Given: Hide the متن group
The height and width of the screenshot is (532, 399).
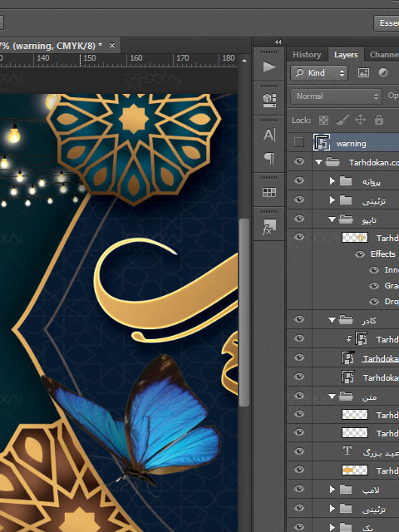Looking at the screenshot, I should 299,396.
